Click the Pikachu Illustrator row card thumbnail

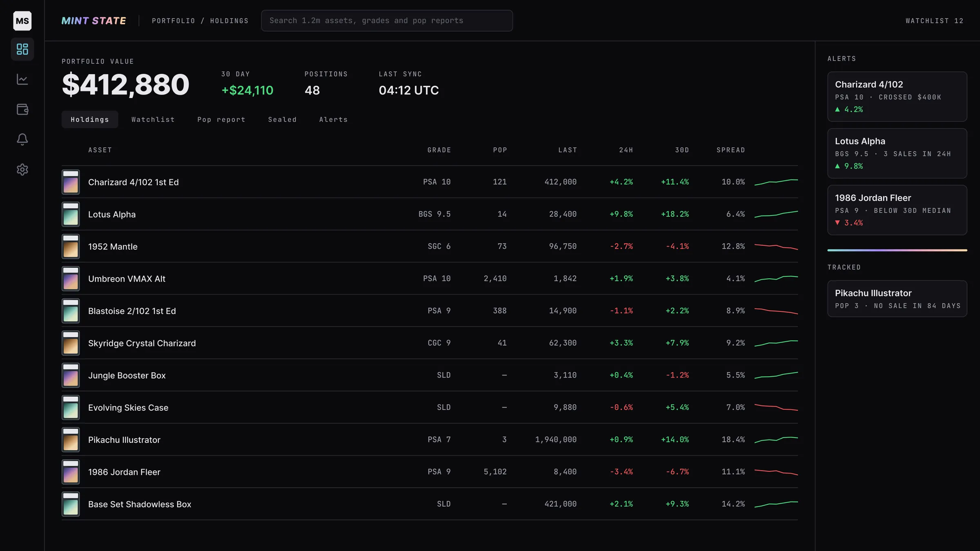(x=71, y=440)
